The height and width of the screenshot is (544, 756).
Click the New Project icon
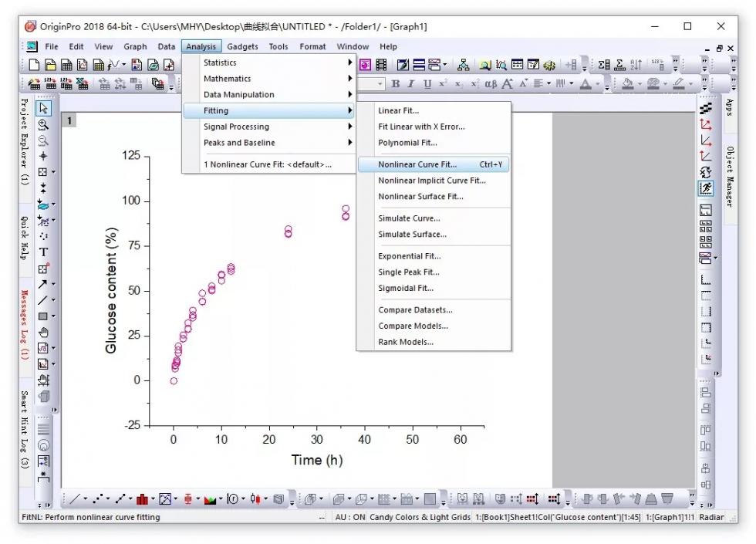click(x=34, y=65)
